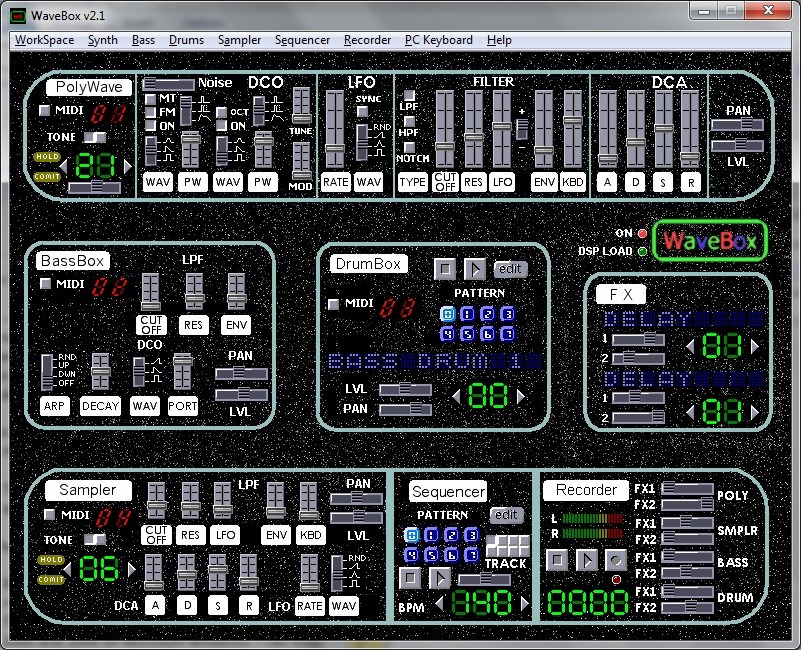Select DrumBox pattern 3
The height and width of the screenshot is (650, 801).
(507, 314)
